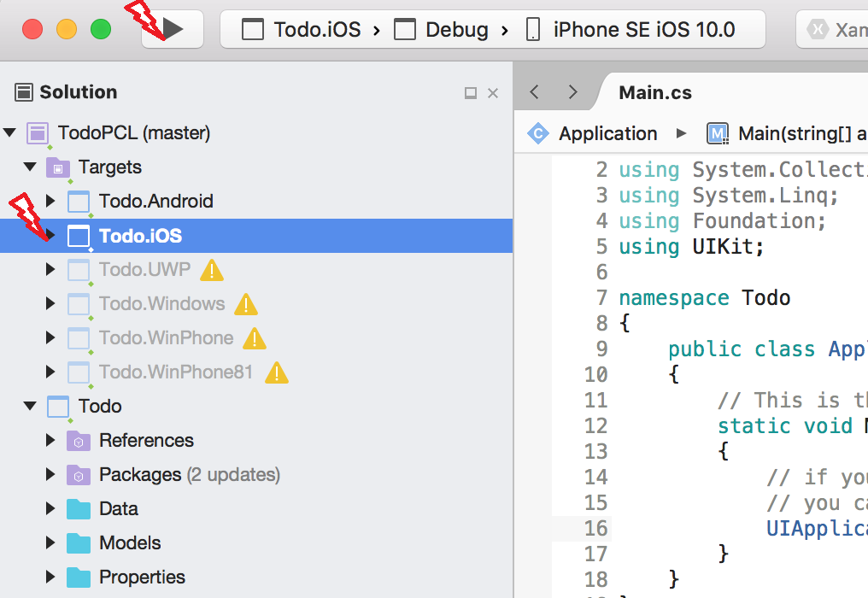Click code line 7 namespace Todo

[x=704, y=298]
